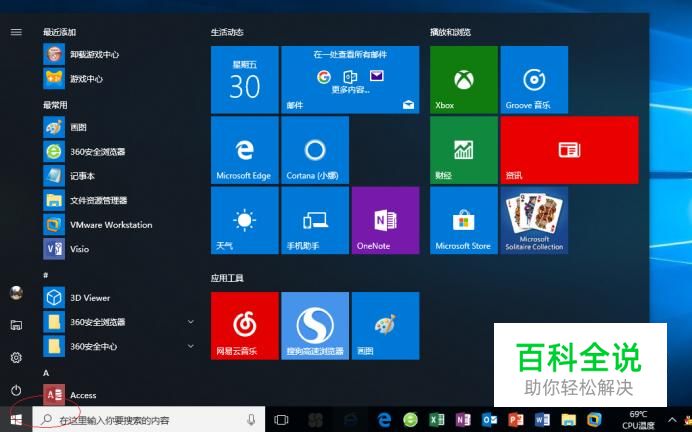Open 记事本 from the app list

pos(119,176)
